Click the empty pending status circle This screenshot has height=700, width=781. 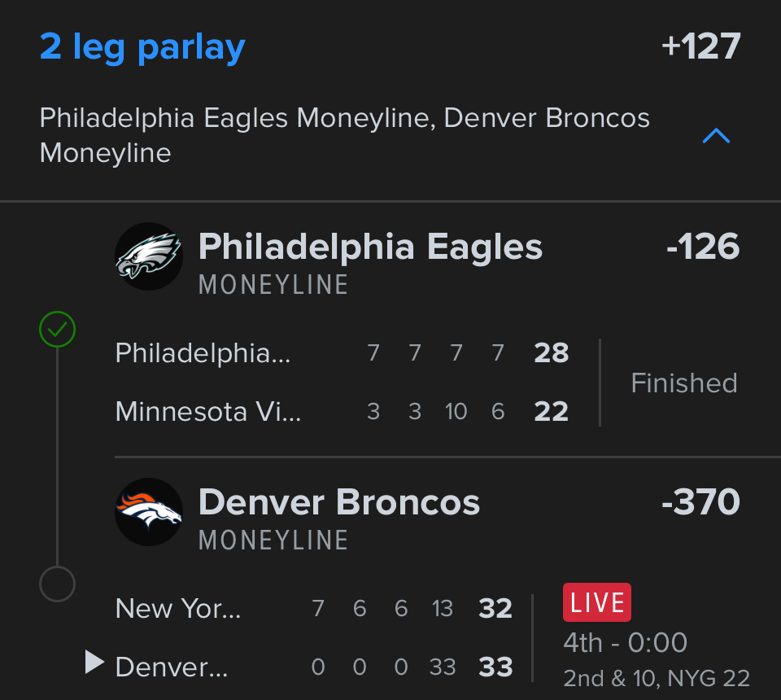(x=57, y=584)
